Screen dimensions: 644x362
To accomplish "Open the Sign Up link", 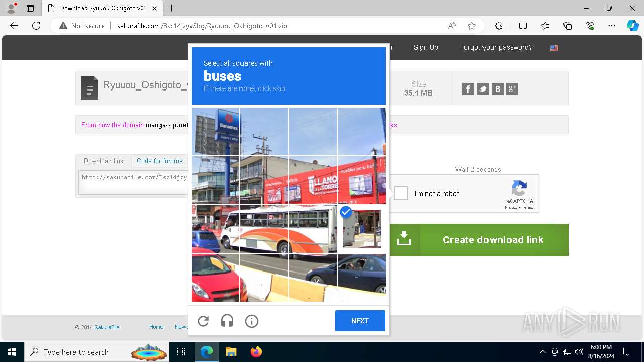I will 426,47.
